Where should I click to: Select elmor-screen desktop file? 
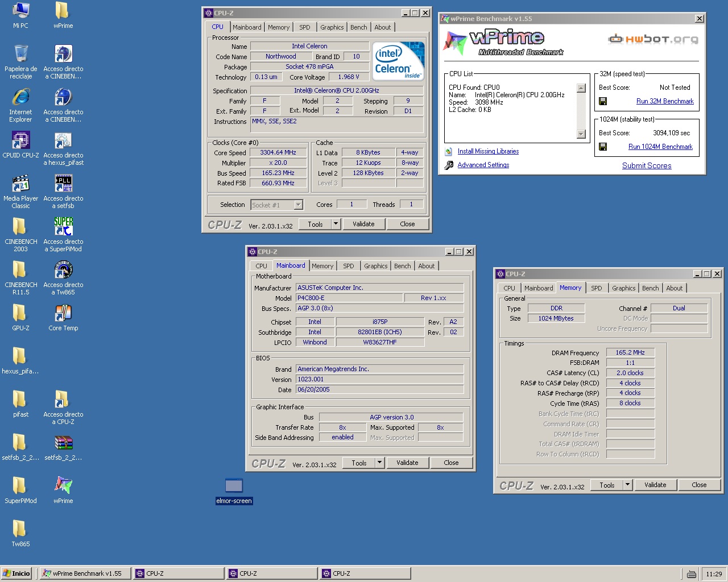coord(234,490)
